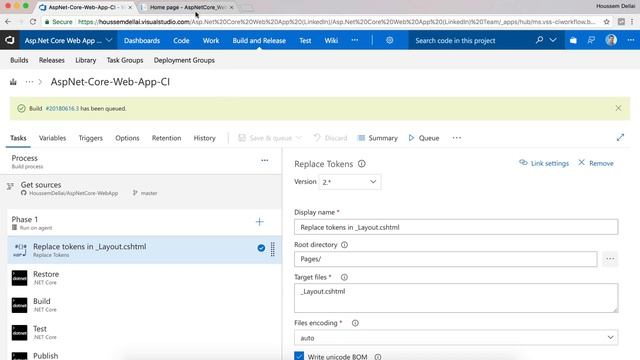
Task: Go to the Releases sub-page
Action: pyautogui.click(x=51, y=60)
